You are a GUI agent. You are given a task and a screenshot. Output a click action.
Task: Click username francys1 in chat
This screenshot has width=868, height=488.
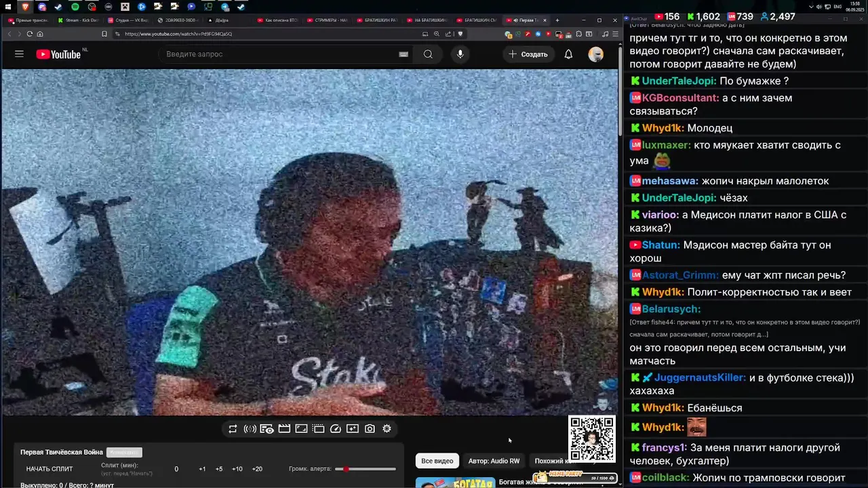(x=664, y=448)
